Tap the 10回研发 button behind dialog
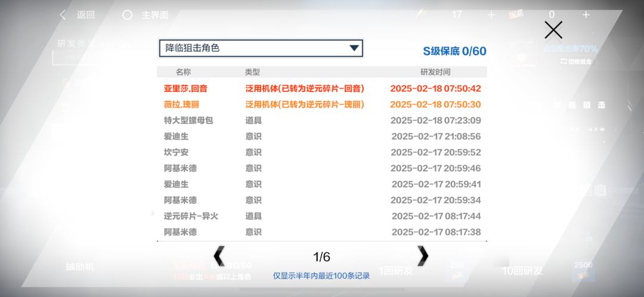This screenshot has height=297, width=644. pos(522,271)
